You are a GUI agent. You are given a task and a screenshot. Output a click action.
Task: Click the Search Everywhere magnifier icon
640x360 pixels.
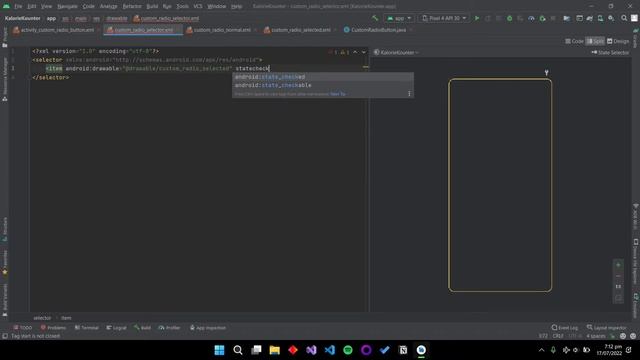point(624,18)
